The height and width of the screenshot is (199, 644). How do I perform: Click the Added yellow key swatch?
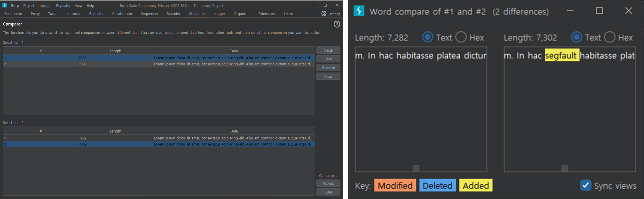click(x=476, y=185)
